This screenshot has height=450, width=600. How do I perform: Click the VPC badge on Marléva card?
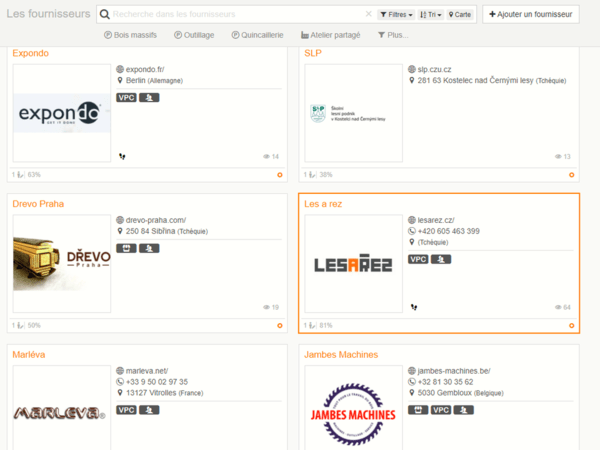126,410
